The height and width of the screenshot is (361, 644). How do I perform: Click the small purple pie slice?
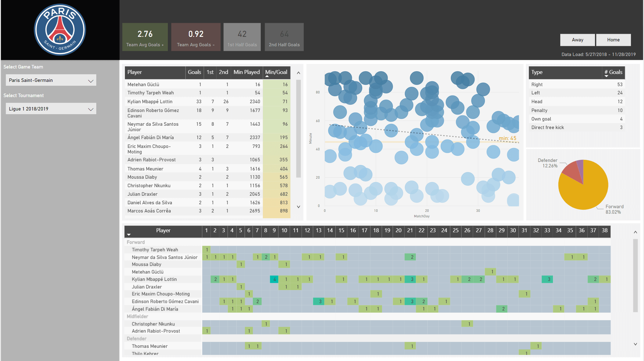coord(581,169)
